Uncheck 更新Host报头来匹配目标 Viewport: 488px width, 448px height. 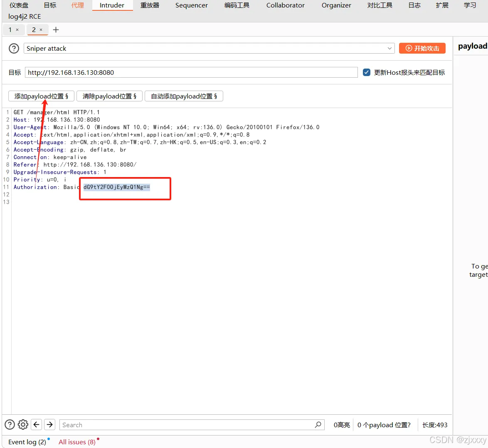366,72
